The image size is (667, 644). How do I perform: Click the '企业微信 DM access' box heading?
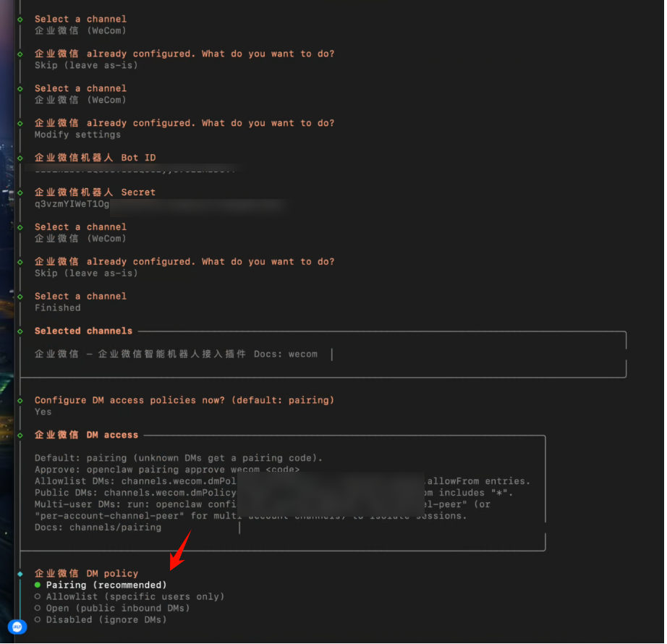(86, 435)
